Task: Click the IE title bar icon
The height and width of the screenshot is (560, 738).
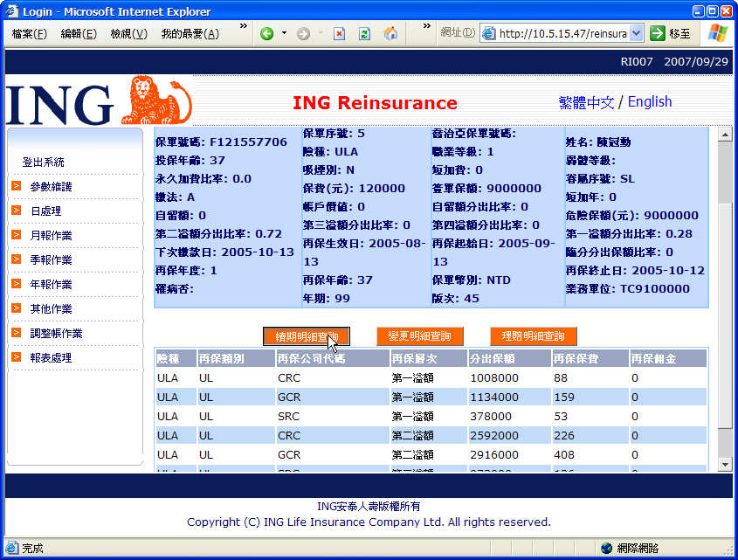Action: [x=11, y=10]
